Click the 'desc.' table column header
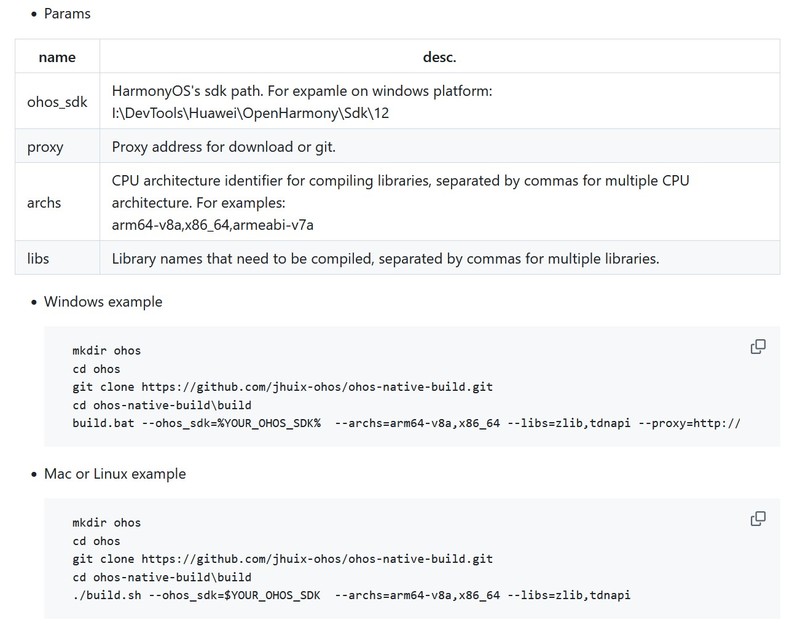Image resolution: width=800 pixels, height=636 pixels. point(439,57)
